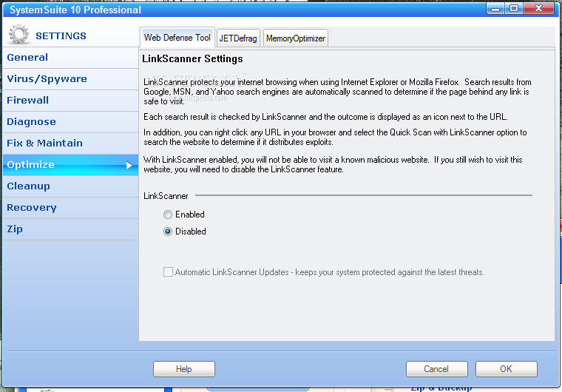Close the SystemSuite 10 Professional window
Screen dimensions: 562x392
click(538, 8)
